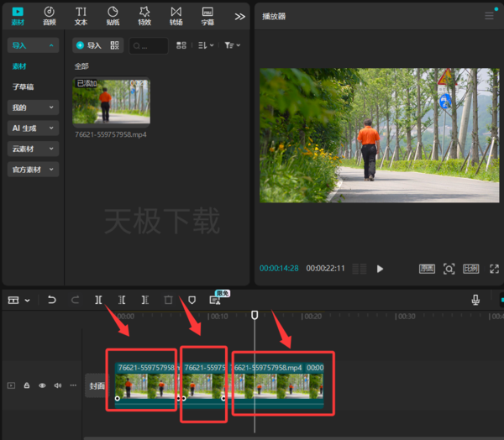Start voice recording with microphone icon
Viewport: 504px width, 440px height.
475,300
